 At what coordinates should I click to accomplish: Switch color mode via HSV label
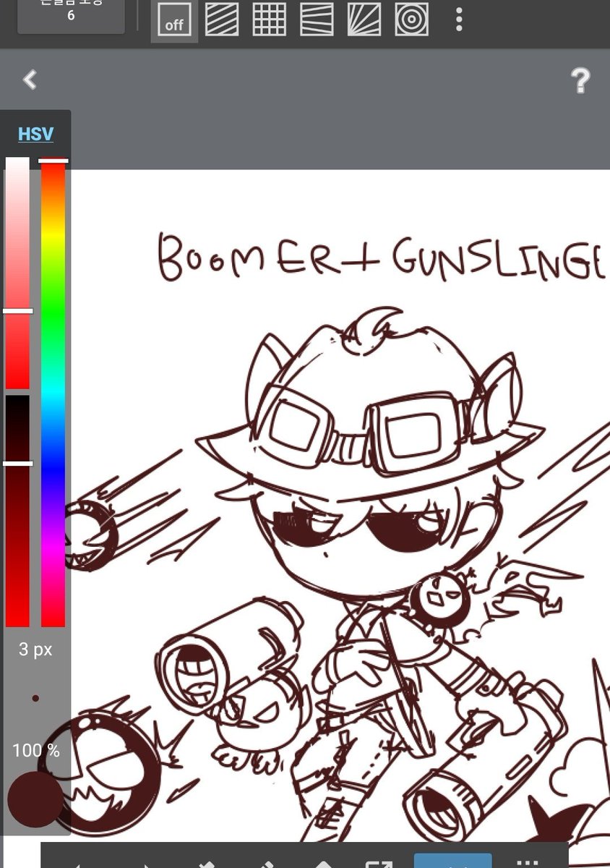tap(35, 134)
